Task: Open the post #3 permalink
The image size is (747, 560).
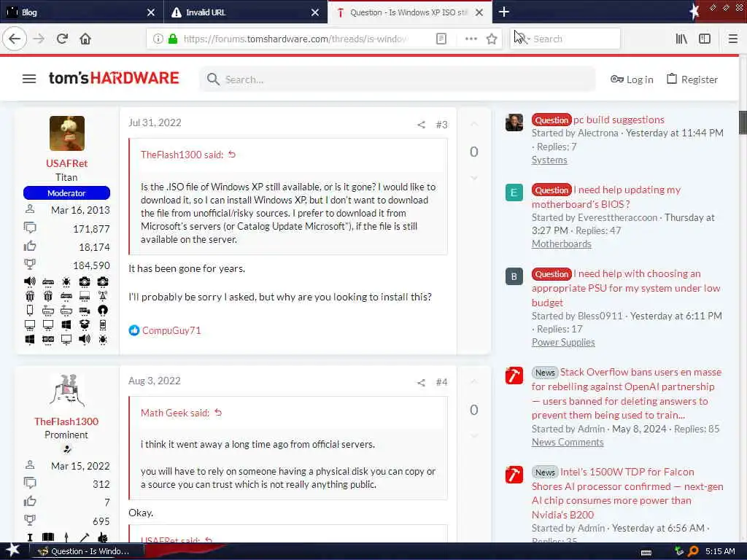Action: click(441, 125)
